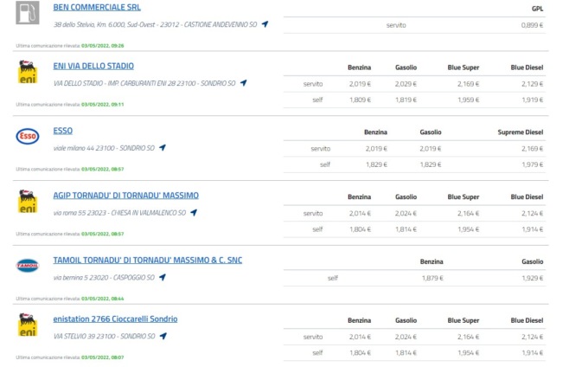Click Esso servito Benzina price 2,019 €
588x367 pixels.
(x=376, y=149)
